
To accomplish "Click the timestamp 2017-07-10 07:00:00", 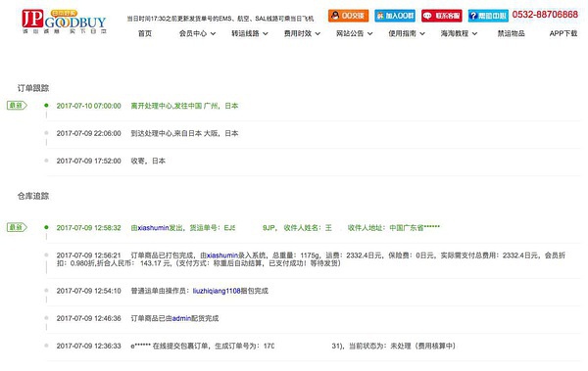I will (x=88, y=106).
